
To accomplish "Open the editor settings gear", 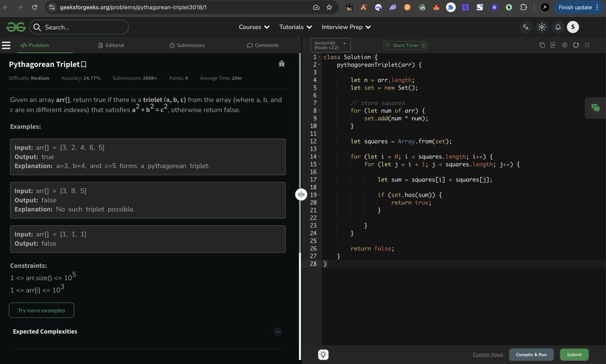I will pos(565,45).
